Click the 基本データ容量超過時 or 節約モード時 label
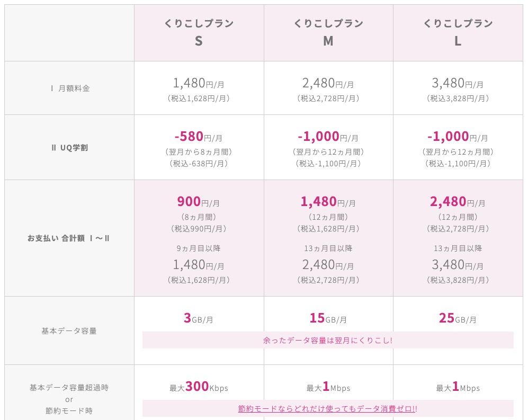Screen dimensions: 528x420 click(x=69, y=399)
